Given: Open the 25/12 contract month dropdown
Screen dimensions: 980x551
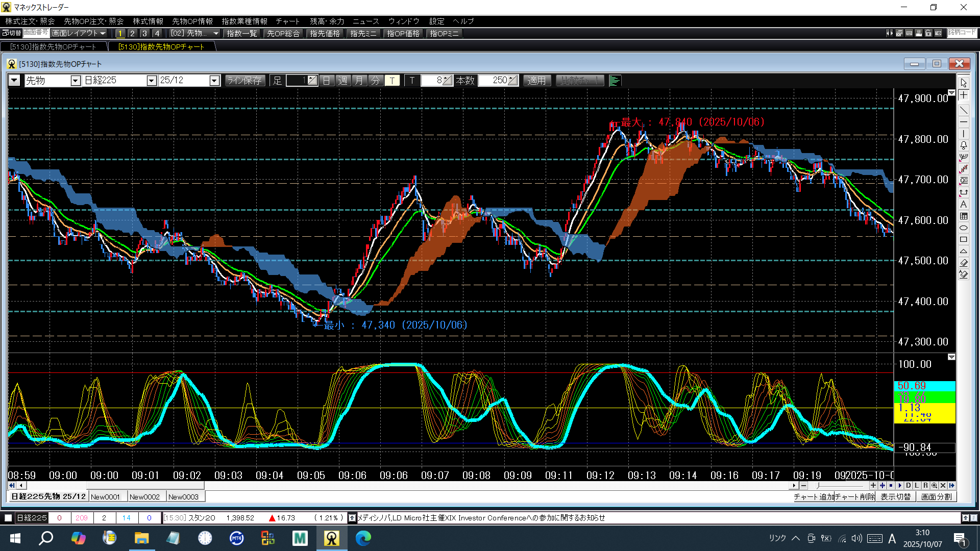Looking at the screenshot, I should click(x=214, y=81).
